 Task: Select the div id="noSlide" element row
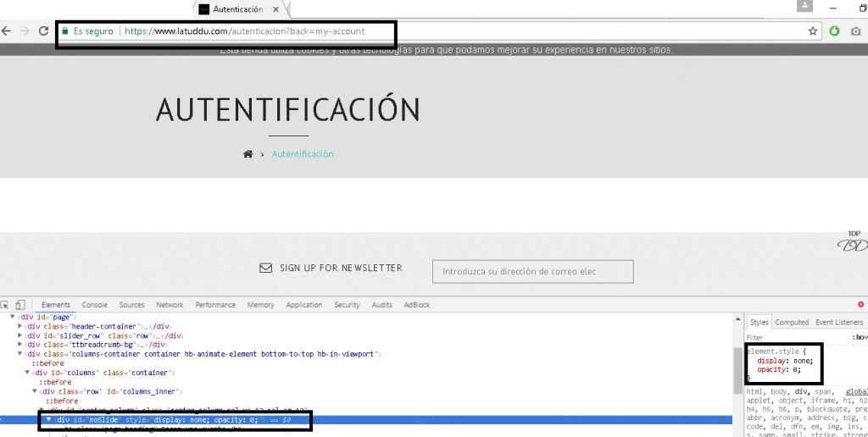click(366, 420)
